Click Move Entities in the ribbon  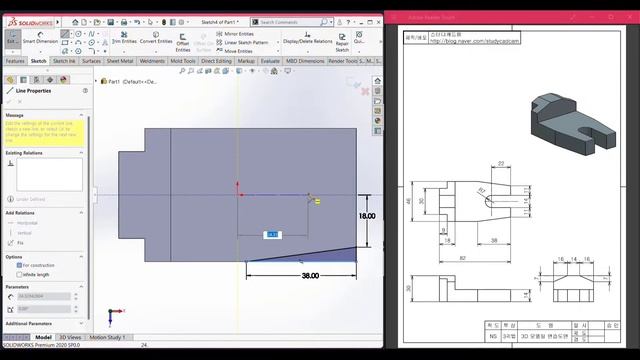pyautogui.click(x=234, y=51)
